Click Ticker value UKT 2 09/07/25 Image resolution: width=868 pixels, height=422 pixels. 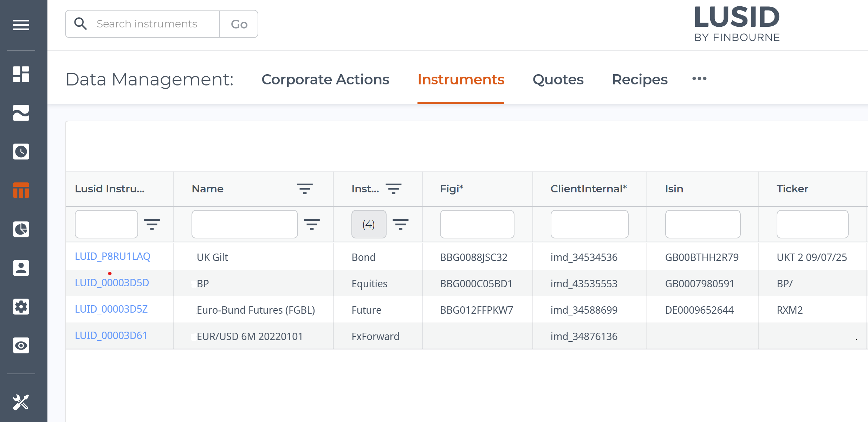coord(812,257)
